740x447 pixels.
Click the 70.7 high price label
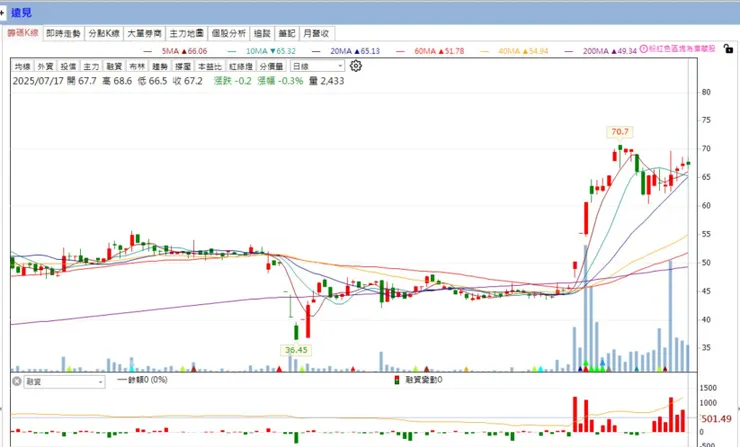coord(620,132)
